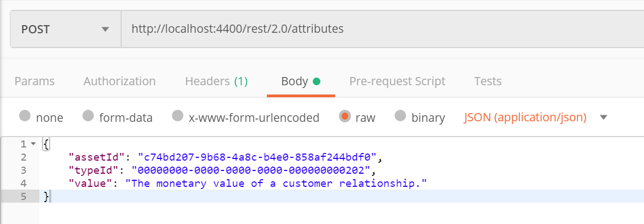This screenshot has width=644, height=224.
Task: Click the green dot on Body tab
Action: click(x=316, y=81)
